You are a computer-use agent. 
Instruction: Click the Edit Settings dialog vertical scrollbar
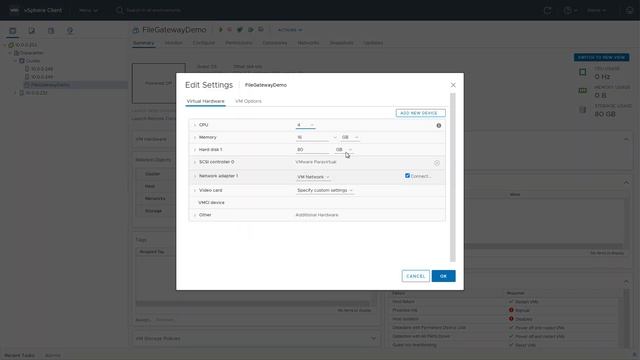(x=452, y=178)
